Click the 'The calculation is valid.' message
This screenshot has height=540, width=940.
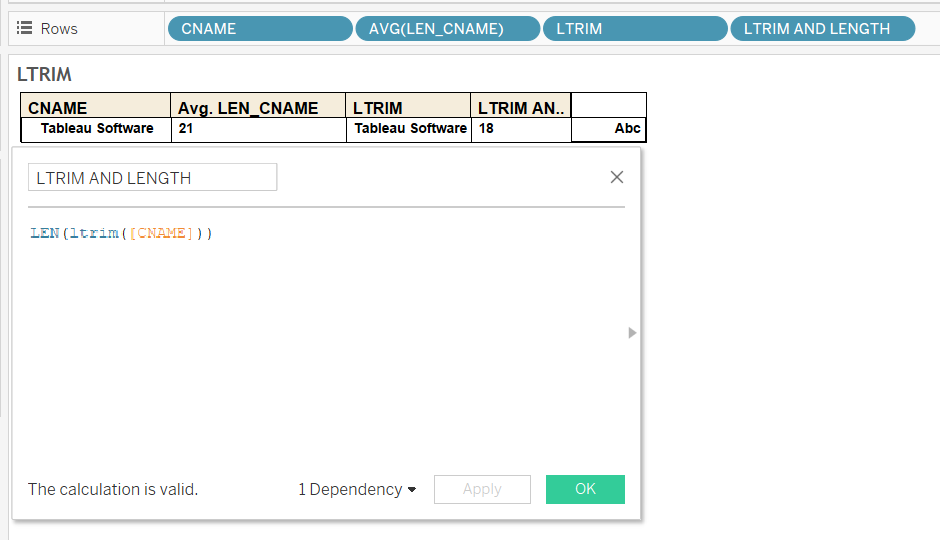tap(113, 490)
